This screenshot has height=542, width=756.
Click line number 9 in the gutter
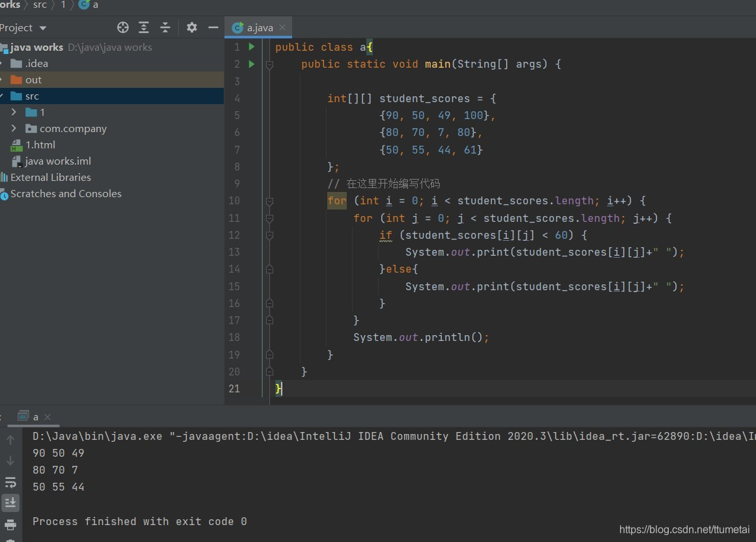coord(237,183)
